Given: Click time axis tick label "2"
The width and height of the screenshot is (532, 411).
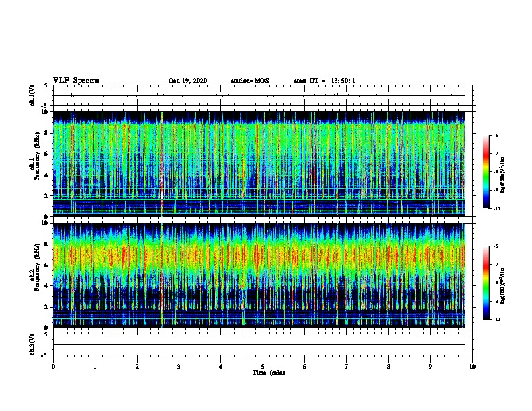Looking at the screenshot, I should point(137,367).
